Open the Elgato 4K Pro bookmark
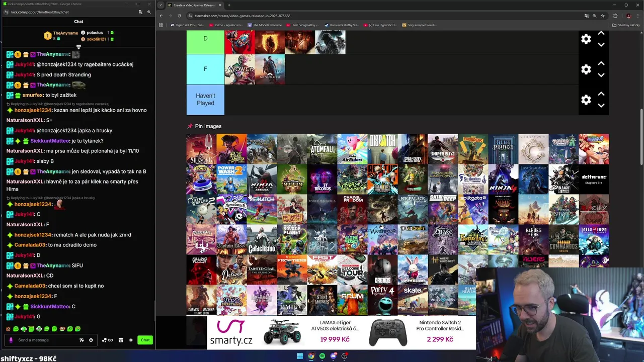This screenshot has width=644, height=362. click(188, 25)
